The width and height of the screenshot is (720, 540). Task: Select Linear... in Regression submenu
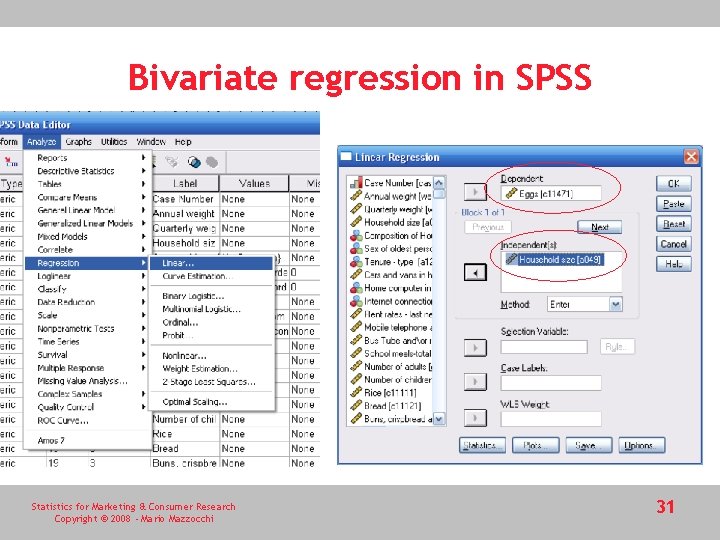coord(212,263)
